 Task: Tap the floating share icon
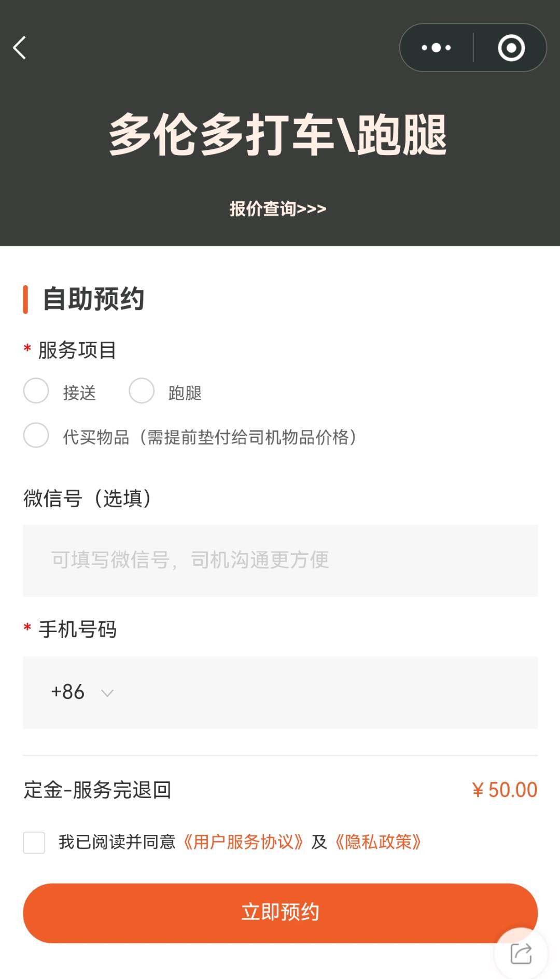521,953
